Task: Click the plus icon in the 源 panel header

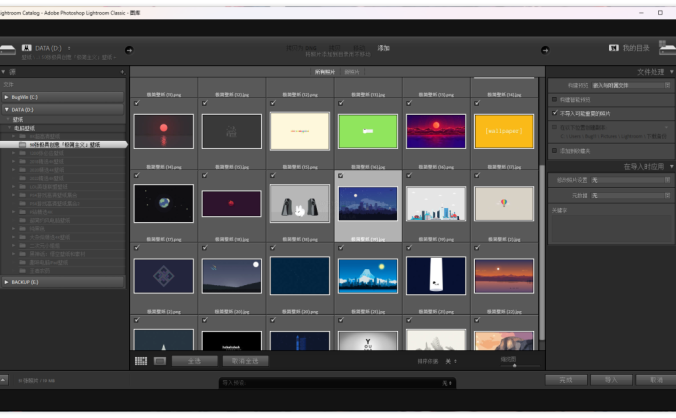Action: click(122, 72)
